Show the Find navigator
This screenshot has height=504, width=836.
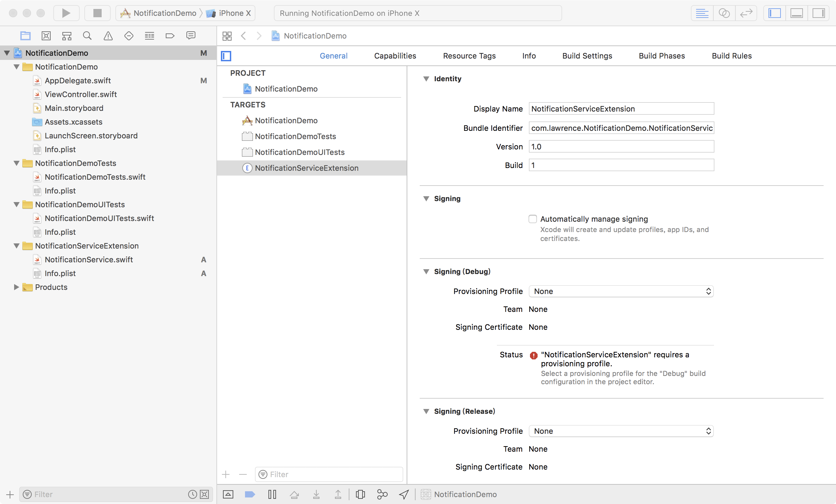coord(88,36)
